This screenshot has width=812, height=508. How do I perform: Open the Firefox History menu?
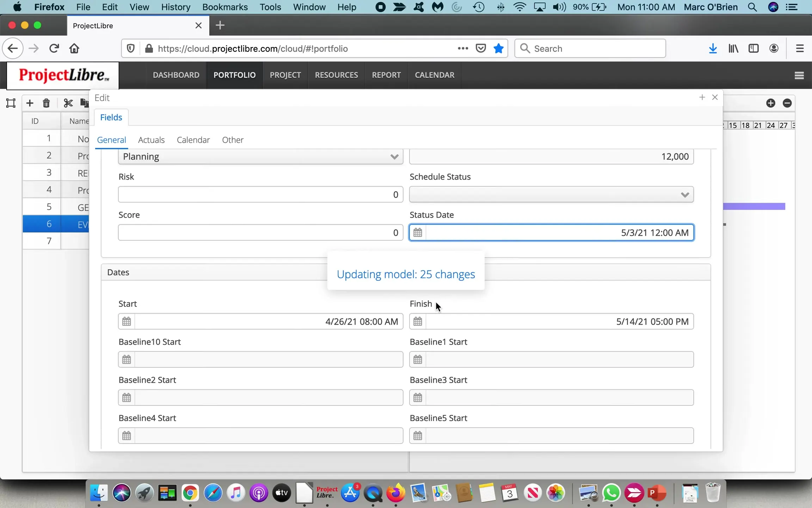tap(176, 7)
